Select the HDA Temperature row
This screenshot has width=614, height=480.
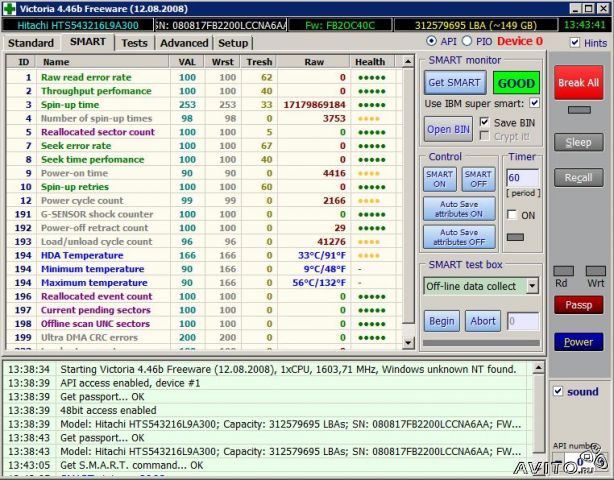pos(204,255)
